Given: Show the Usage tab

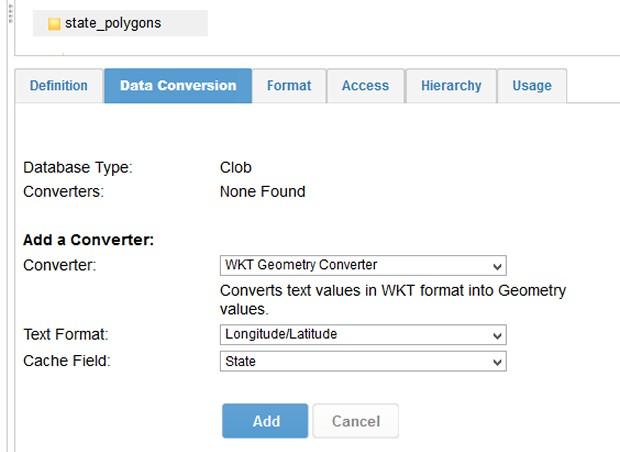Looking at the screenshot, I should click(x=532, y=86).
